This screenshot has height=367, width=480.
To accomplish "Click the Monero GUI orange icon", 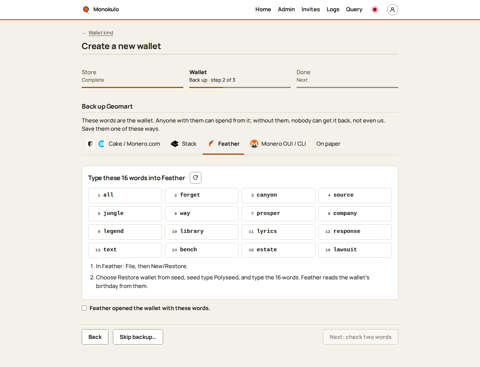I will click(254, 144).
